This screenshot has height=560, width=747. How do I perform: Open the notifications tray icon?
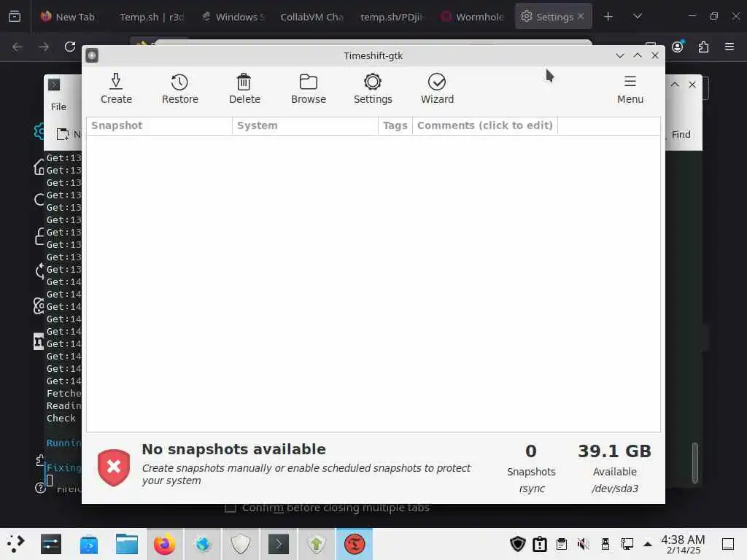pos(540,544)
